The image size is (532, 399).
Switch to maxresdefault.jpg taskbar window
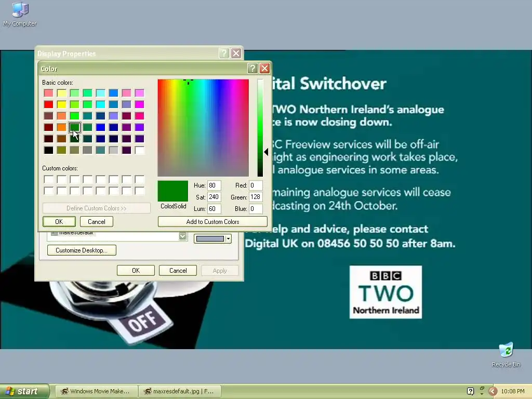[180, 391]
